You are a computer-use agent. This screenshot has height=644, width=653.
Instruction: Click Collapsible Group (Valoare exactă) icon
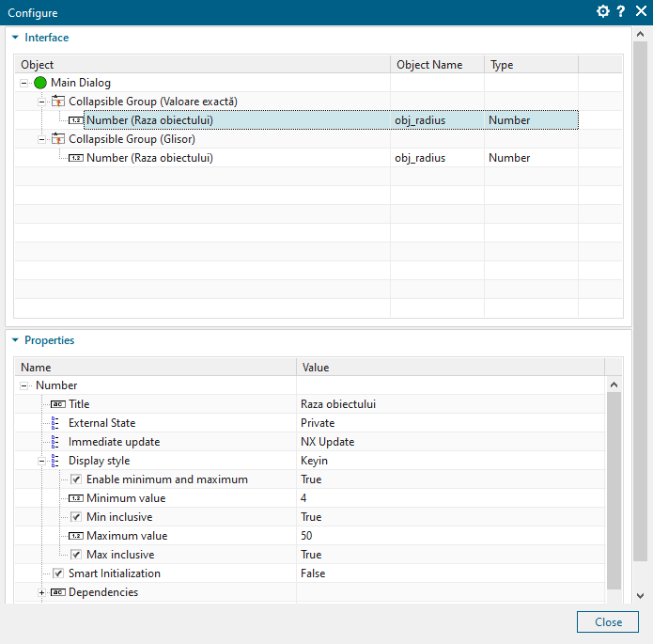(x=58, y=102)
